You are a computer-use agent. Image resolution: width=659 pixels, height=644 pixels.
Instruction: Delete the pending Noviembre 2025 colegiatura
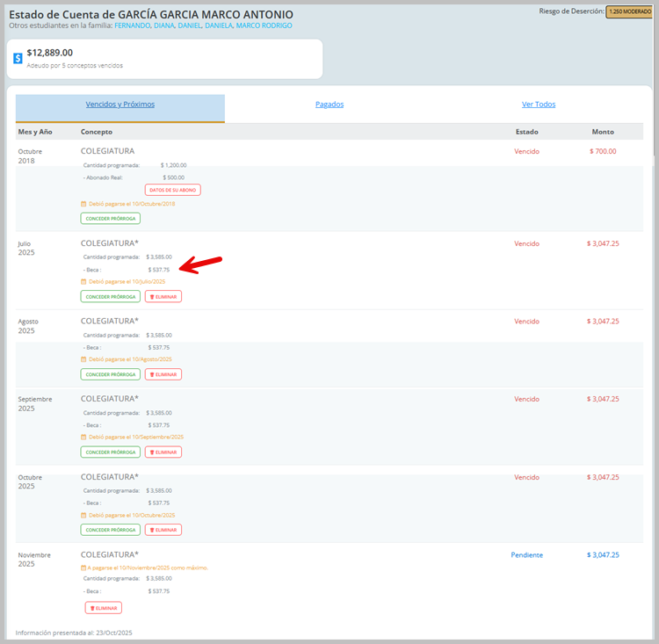(104, 608)
